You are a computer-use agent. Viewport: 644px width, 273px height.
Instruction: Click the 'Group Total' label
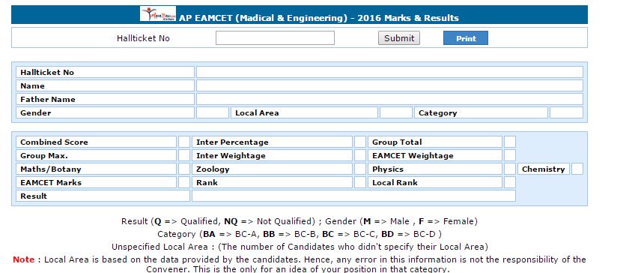click(435, 142)
